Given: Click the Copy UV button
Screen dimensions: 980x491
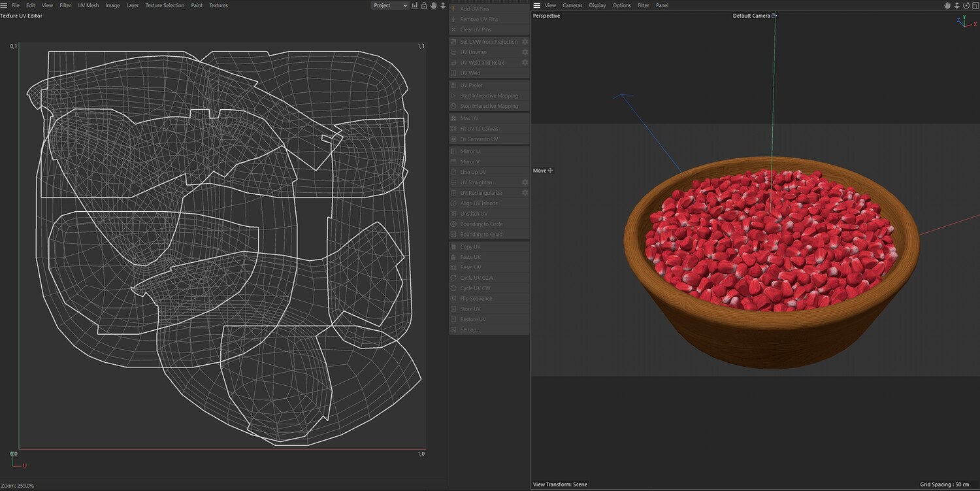Looking at the screenshot, I should [x=489, y=246].
